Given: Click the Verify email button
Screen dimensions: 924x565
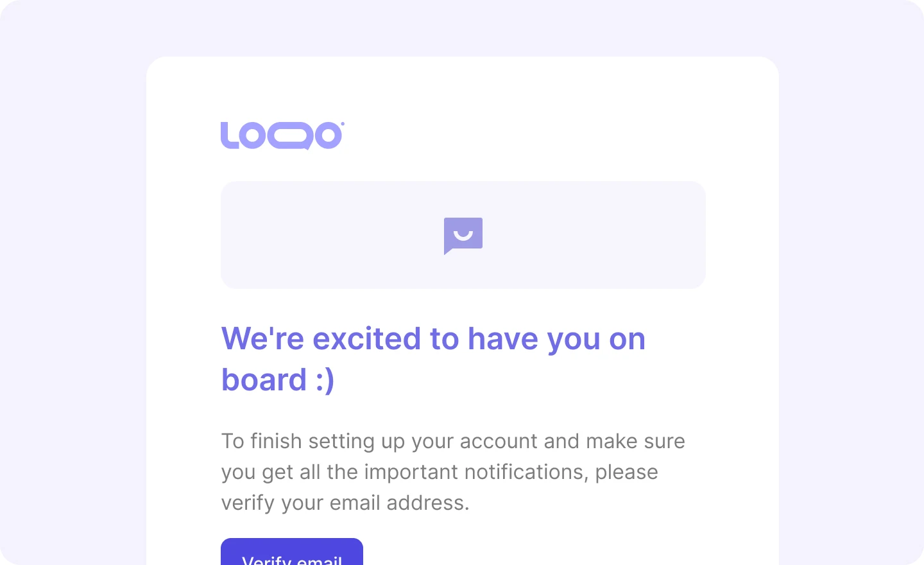Looking at the screenshot, I should (292, 552).
